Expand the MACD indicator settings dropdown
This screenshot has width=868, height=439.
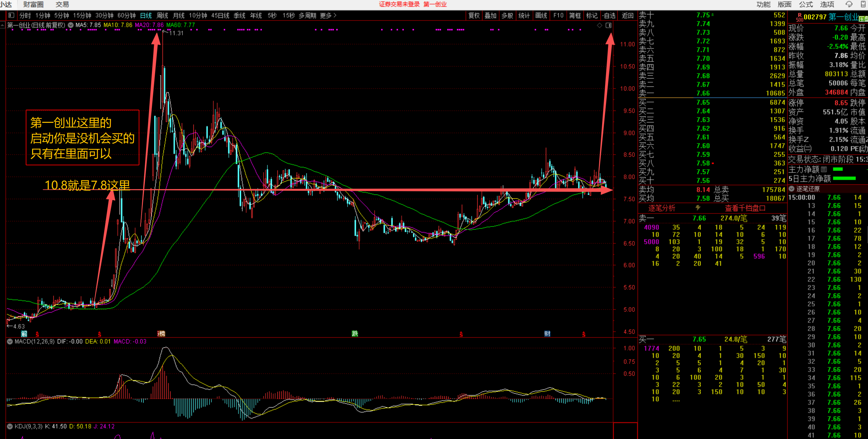(x=10, y=341)
